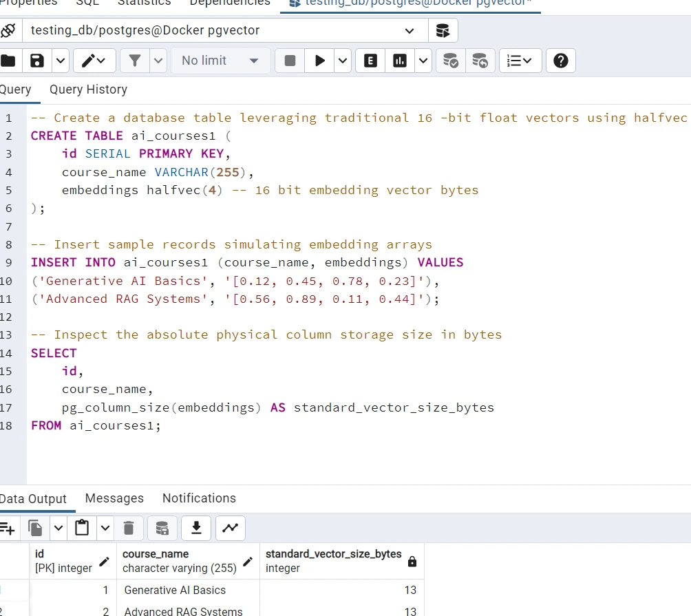Select the course_name column header

[188, 561]
